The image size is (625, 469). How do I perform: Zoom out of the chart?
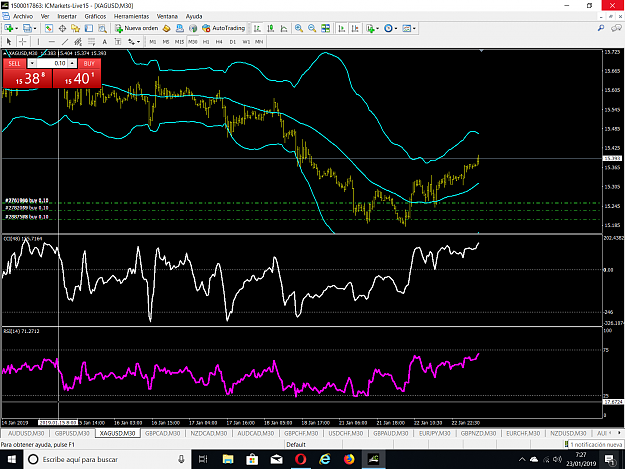point(312,28)
